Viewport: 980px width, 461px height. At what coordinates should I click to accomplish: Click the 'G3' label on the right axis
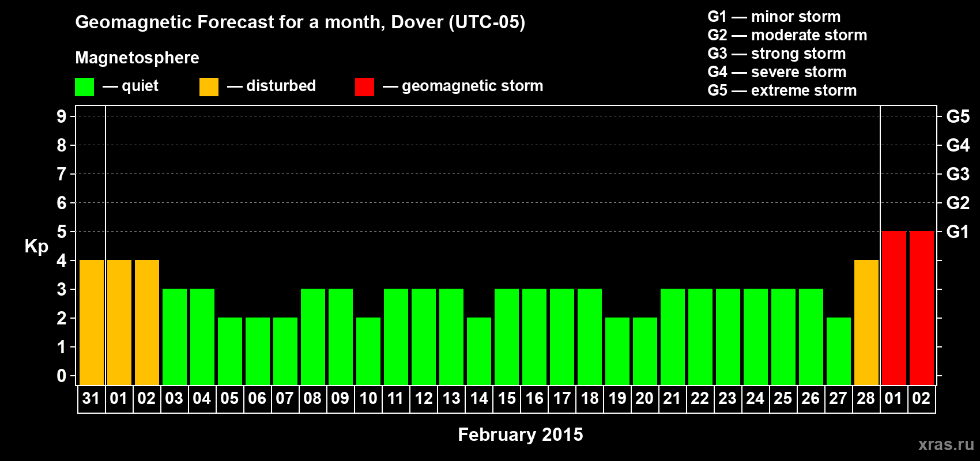[958, 174]
